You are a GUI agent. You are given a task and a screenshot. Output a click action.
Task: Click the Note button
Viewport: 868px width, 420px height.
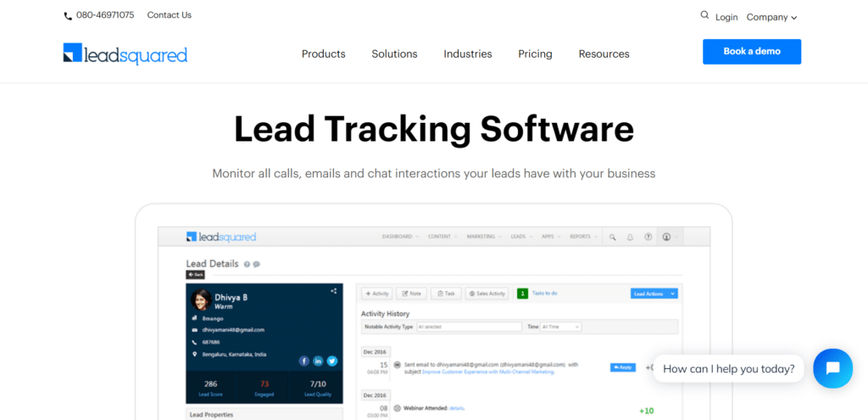click(411, 294)
